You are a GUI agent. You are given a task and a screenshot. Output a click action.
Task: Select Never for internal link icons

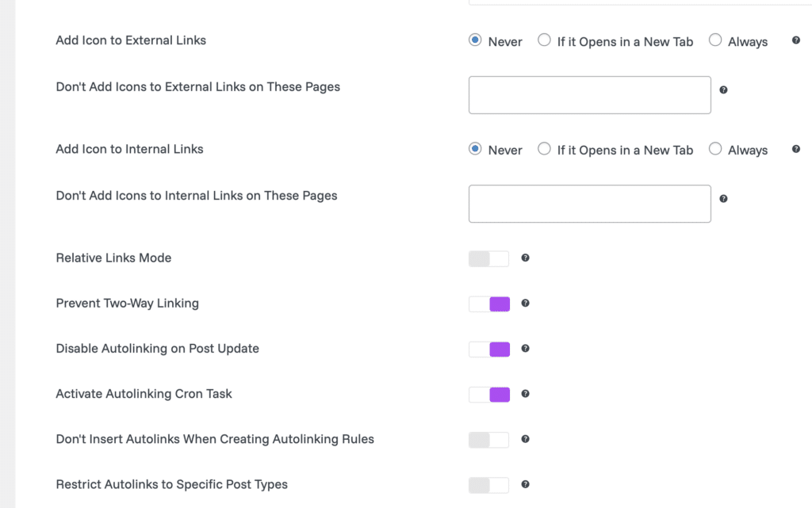pos(475,149)
